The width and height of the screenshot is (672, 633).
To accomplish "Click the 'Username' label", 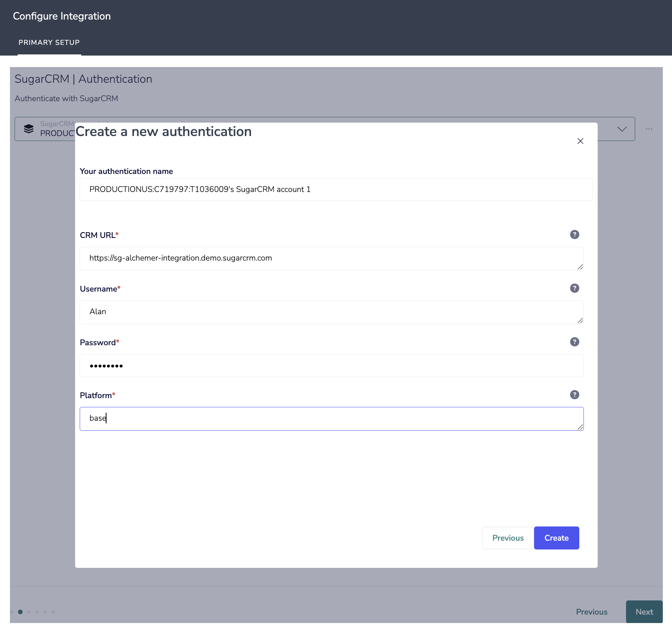I will click(x=98, y=289).
